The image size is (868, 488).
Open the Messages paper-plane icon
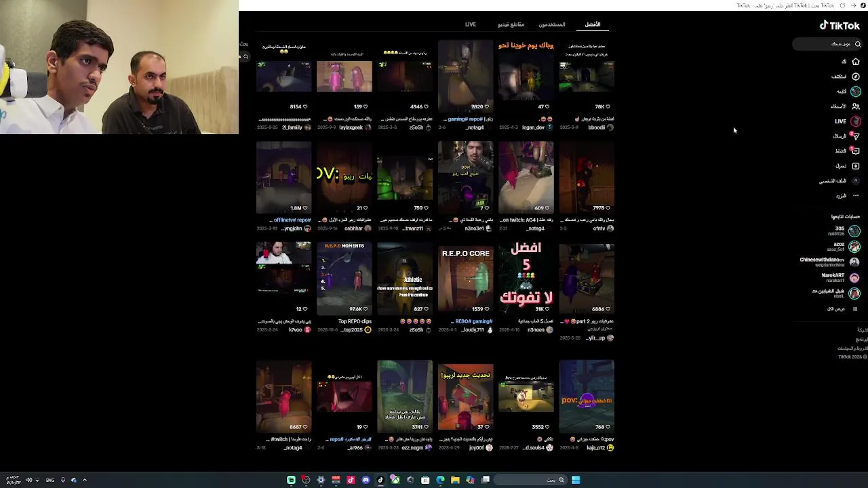[856, 136]
